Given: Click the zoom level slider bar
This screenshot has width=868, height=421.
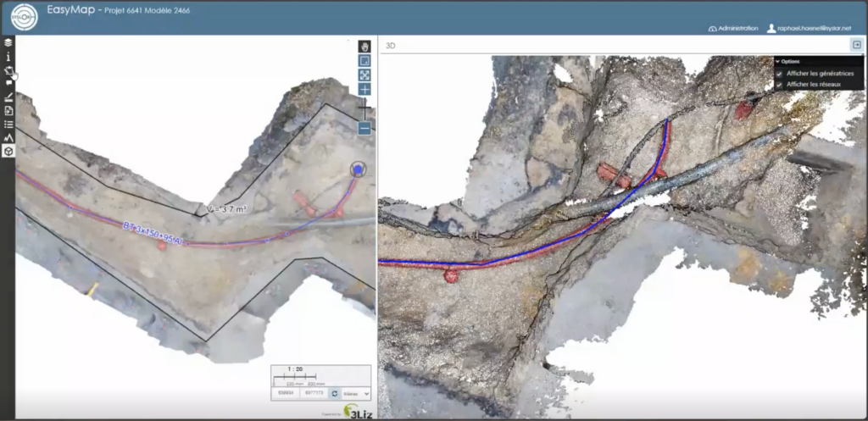Looking at the screenshot, I should coord(364,109).
